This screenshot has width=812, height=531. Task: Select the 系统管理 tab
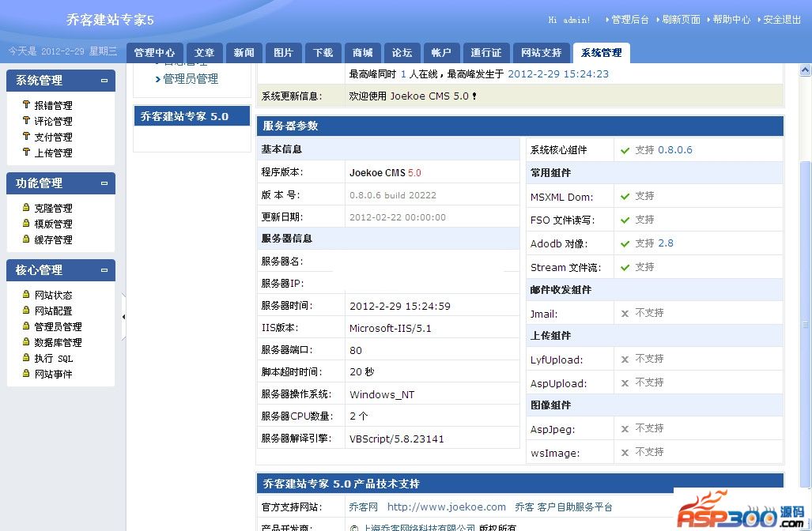pyautogui.click(x=601, y=53)
